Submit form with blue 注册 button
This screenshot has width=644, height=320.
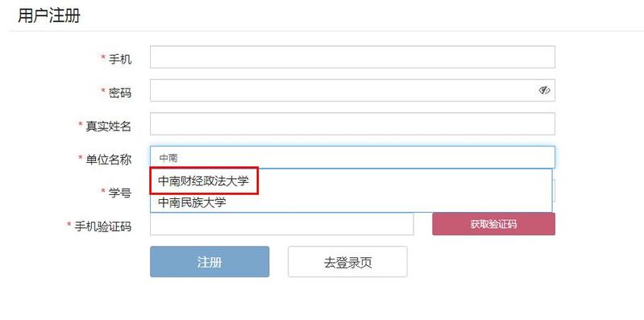coord(210,262)
